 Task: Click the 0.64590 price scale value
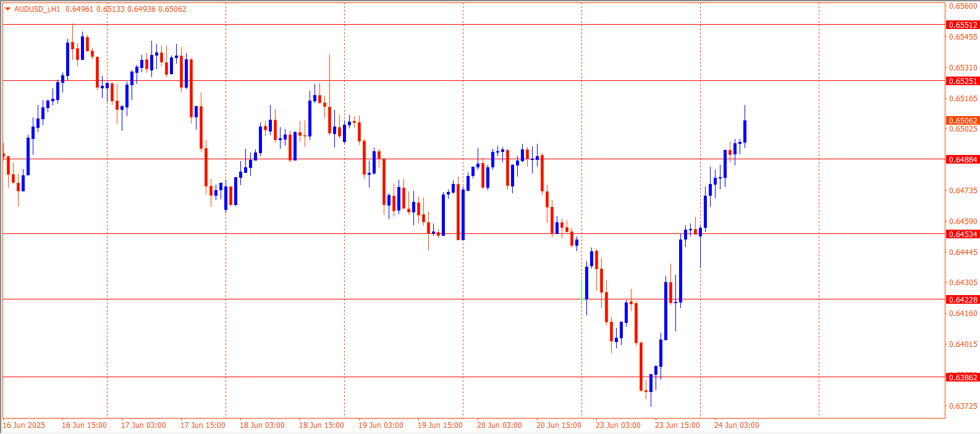point(963,222)
